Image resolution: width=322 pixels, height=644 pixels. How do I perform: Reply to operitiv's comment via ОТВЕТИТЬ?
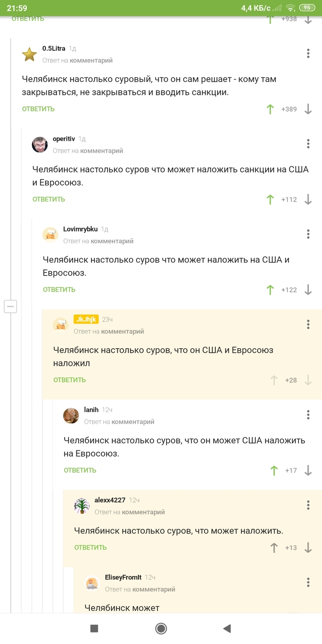[49, 199]
